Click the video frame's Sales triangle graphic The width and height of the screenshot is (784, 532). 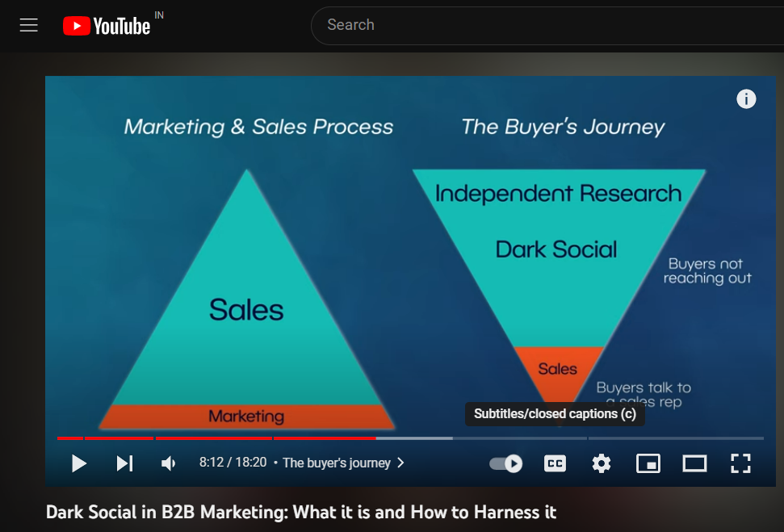[x=246, y=310]
